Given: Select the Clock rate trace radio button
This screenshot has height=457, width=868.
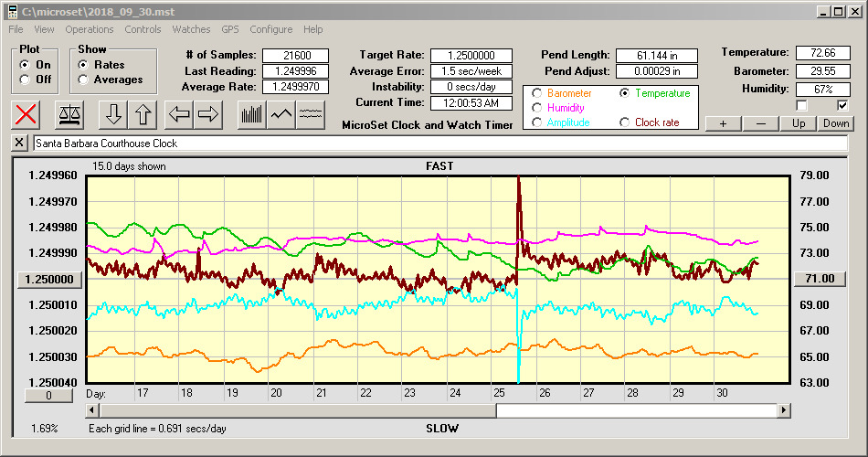Looking at the screenshot, I should click(x=624, y=122).
